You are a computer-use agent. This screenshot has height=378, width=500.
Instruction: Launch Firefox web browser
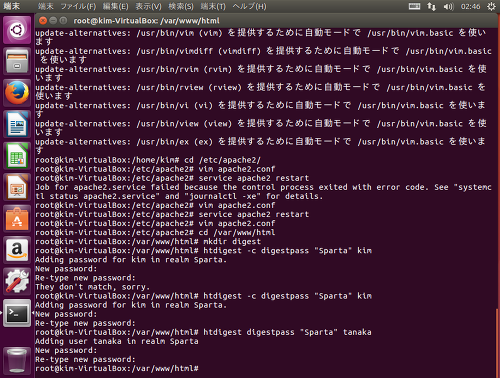pos(17,93)
